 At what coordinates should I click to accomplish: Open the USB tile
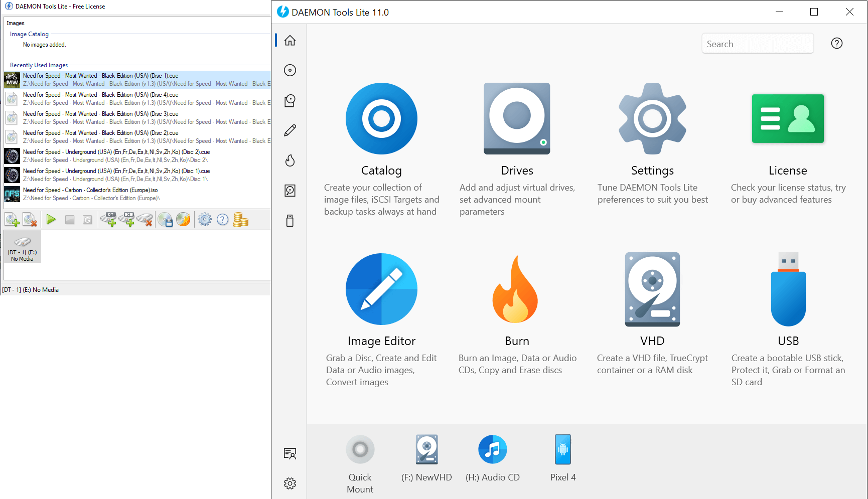coord(788,320)
